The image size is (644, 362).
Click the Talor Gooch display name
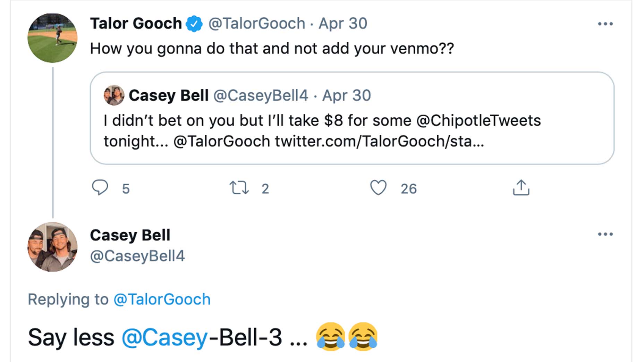136,24
